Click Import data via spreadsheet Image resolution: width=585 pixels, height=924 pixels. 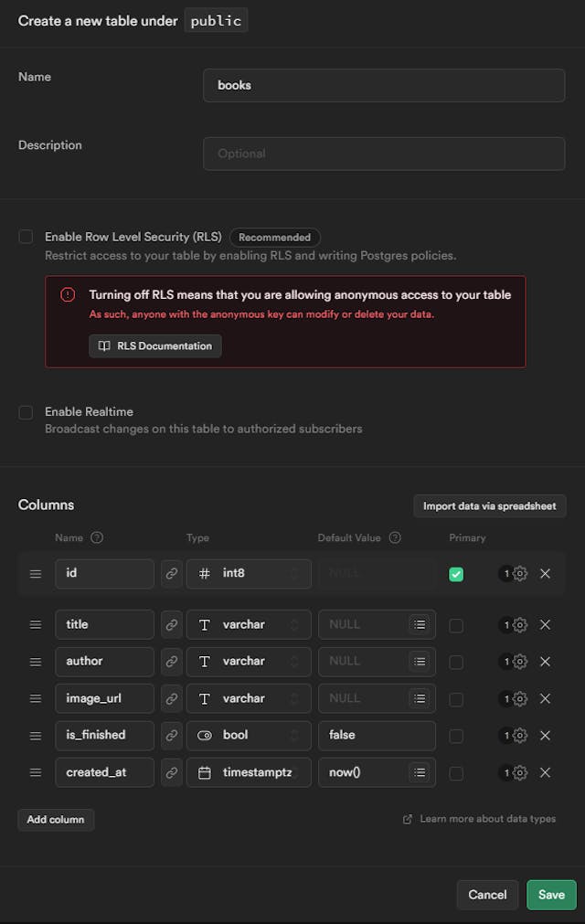tap(490, 506)
